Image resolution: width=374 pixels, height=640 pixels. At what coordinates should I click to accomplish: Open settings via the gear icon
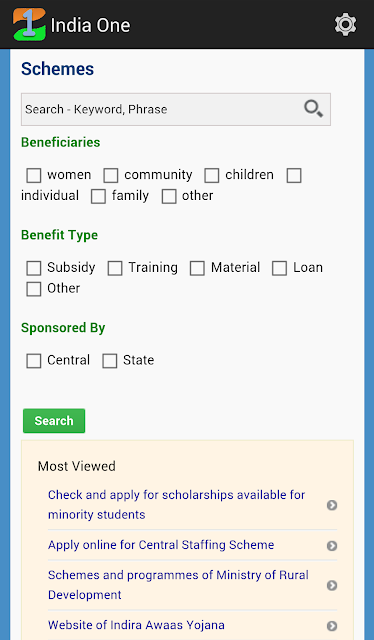point(345,24)
